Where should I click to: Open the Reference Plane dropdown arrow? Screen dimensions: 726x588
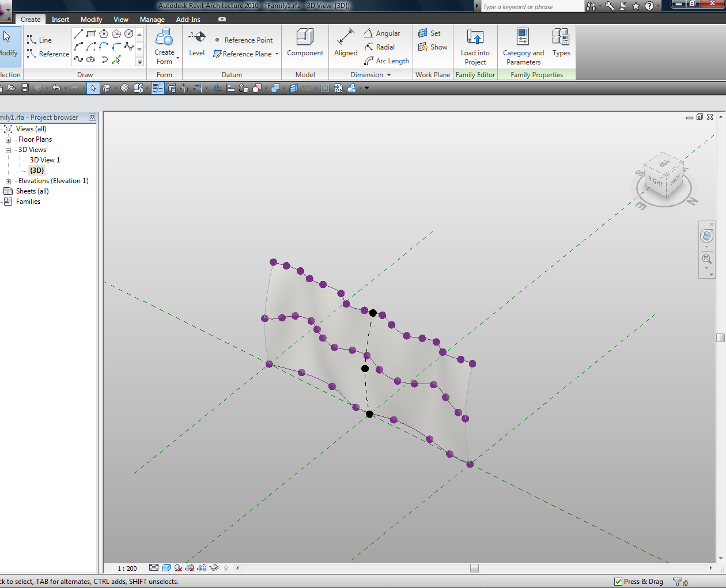(x=277, y=54)
